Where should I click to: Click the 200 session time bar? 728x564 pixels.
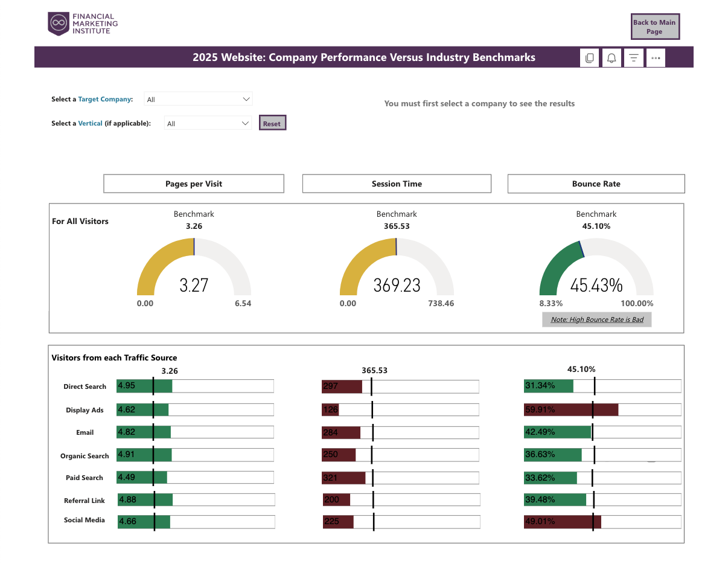click(x=336, y=499)
